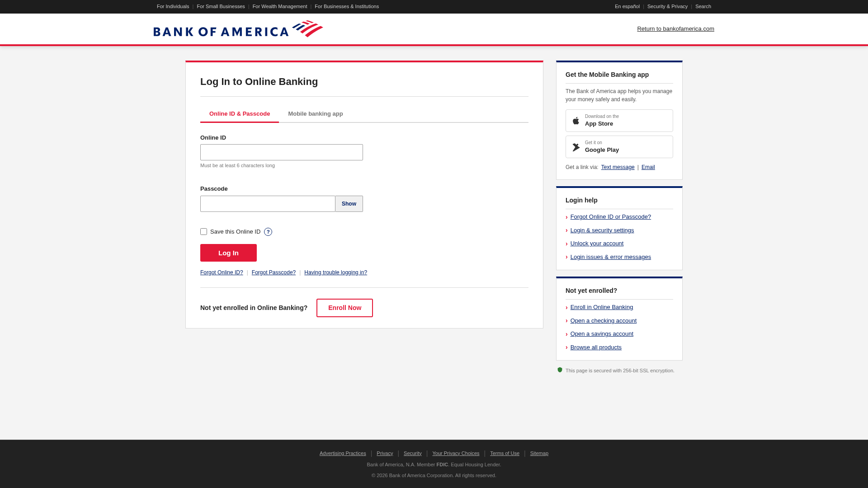
Task: Click the green SSL shield icon
Action: [x=560, y=370]
